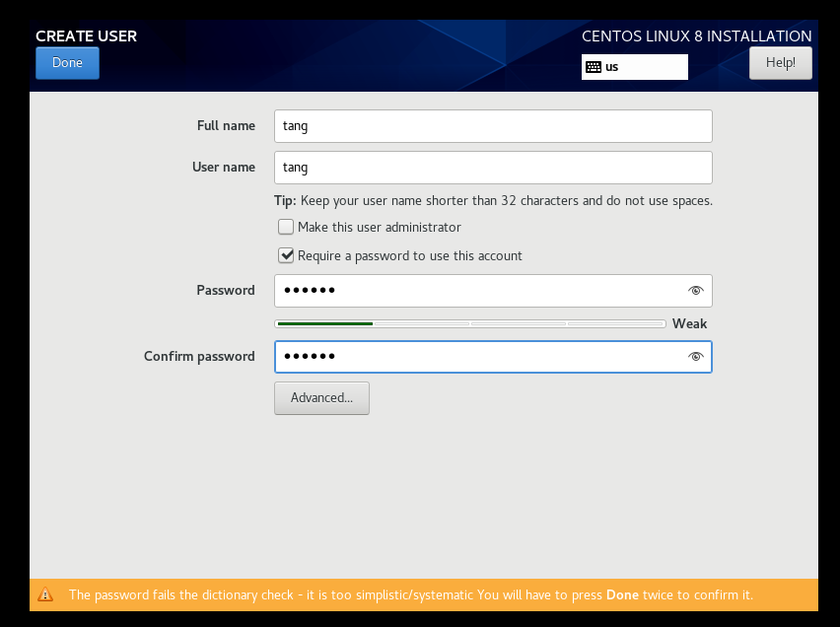Click into the Confirm password field

click(493, 357)
